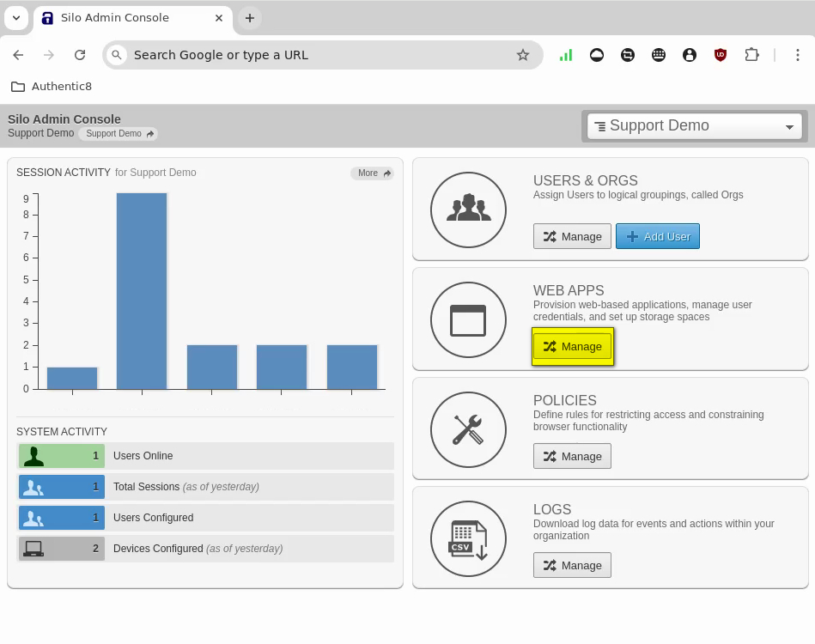Screen dimensions: 815x644
Task: Open the globe grid extension icon
Action: coord(659,55)
